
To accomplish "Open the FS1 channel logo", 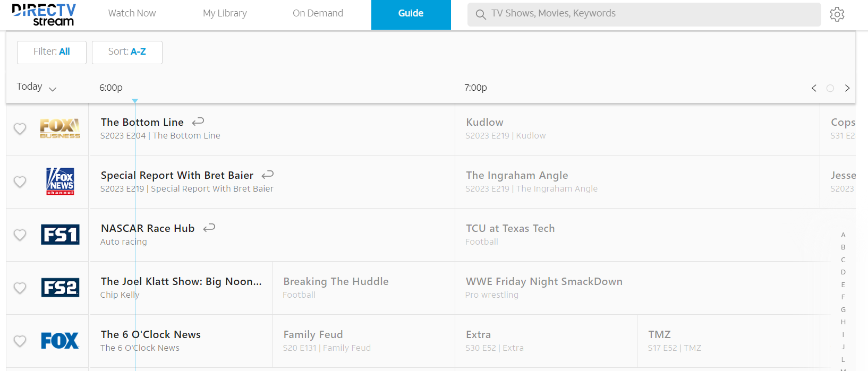I will (x=60, y=235).
